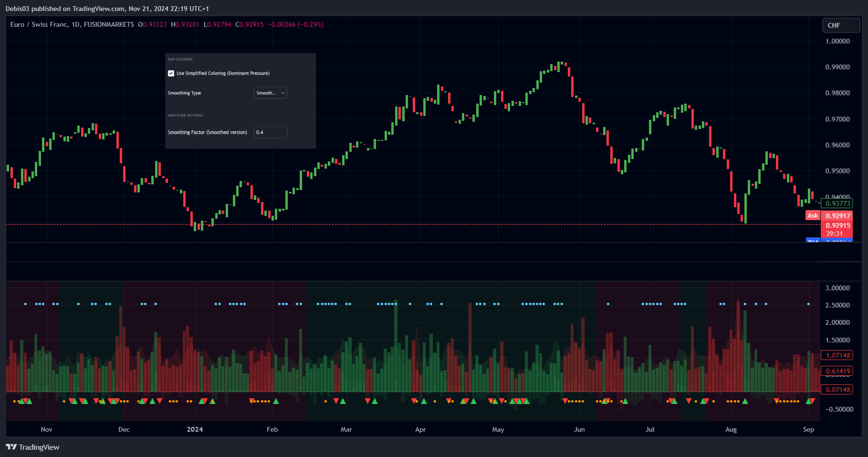Click the low value L0.92794
The width and height of the screenshot is (868, 457).
(x=217, y=24)
